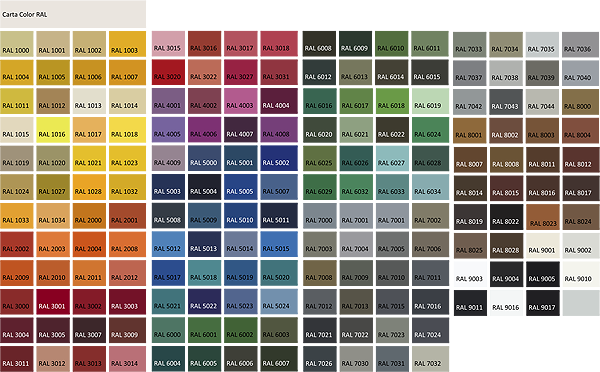Screen dimensions: 600x372
Task: Pick the RAL 7008 khaki grey swatch
Action: click(x=320, y=273)
